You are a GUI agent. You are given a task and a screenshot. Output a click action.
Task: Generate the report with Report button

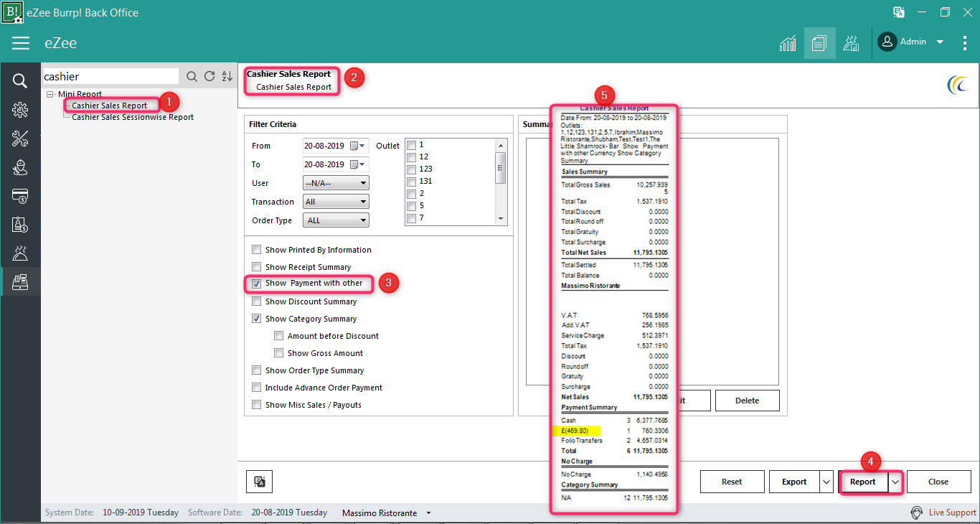[863, 482]
